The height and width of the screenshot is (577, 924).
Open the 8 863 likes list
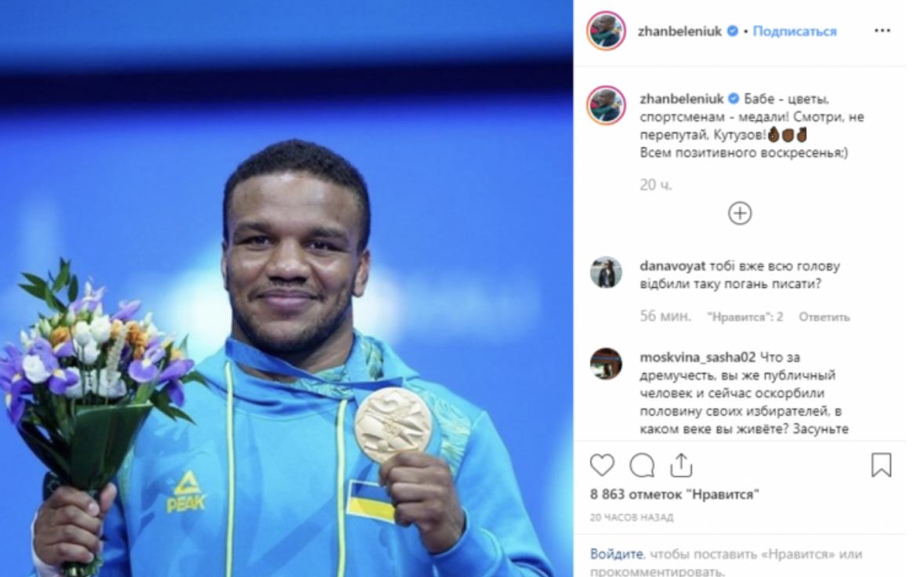pos(674,495)
